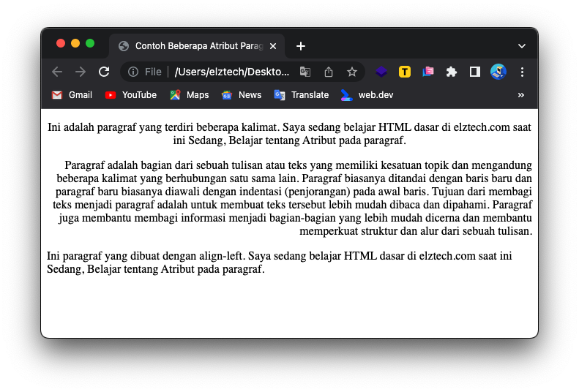View site information for the file

(x=133, y=72)
